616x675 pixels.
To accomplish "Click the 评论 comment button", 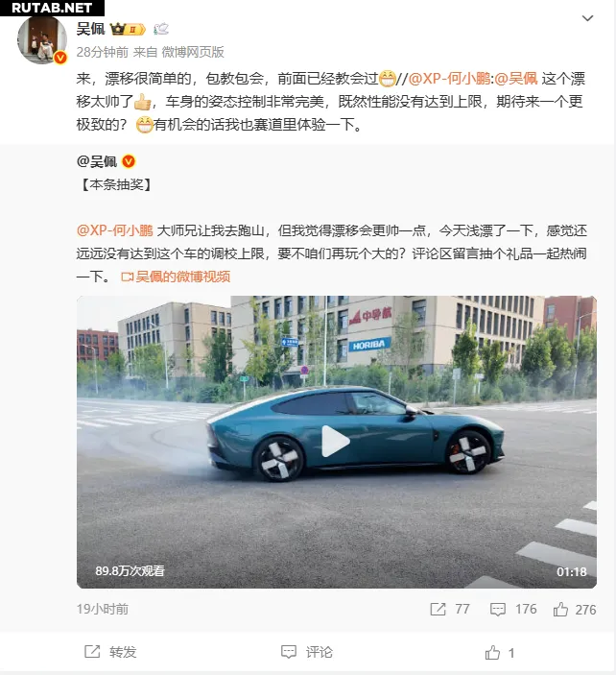I will (x=307, y=652).
